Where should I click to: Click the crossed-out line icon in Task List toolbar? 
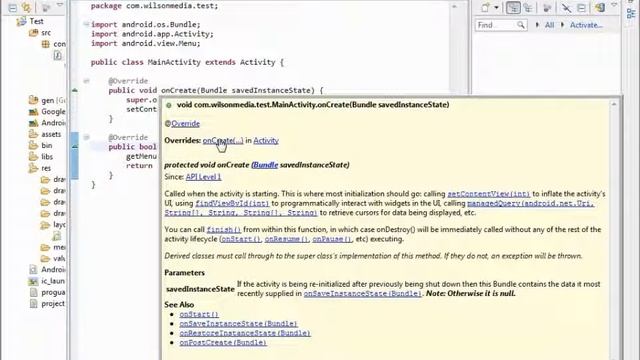[x=566, y=8]
